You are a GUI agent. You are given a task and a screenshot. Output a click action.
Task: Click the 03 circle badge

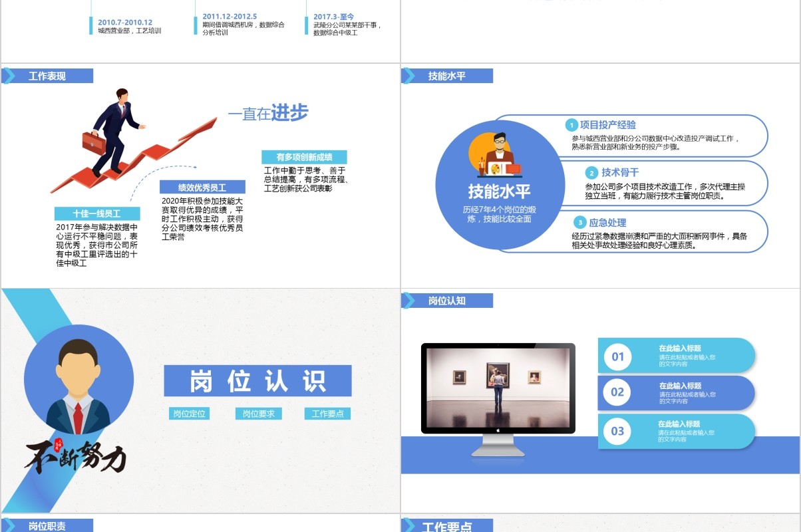coord(618,431)
